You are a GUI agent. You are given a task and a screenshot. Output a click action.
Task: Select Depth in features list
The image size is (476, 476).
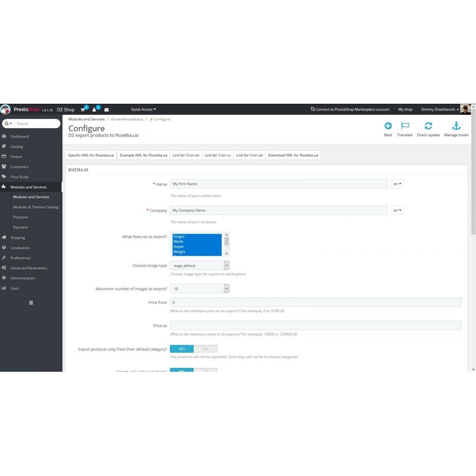tap(197, 247)
